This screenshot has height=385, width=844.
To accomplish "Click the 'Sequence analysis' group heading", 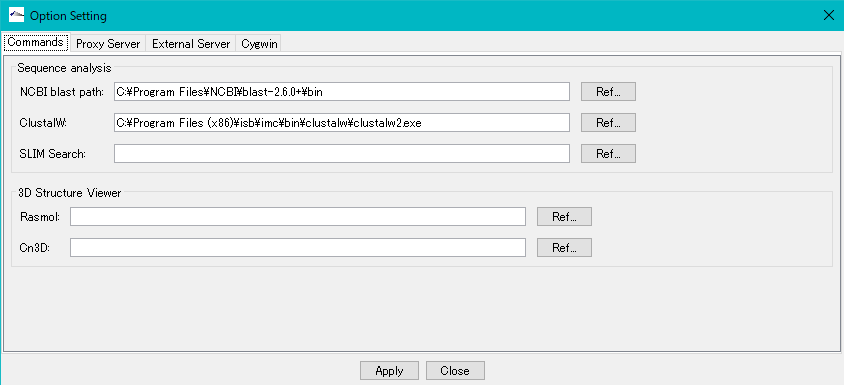I will tap(64, 68).
